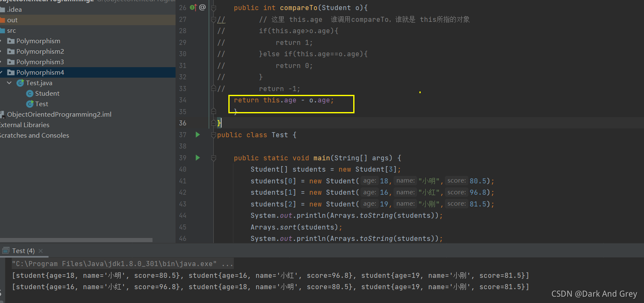Click the package icon of Polymorphism4
The width and height of the screenshot is (644, 303).
(x=11, y=73)
